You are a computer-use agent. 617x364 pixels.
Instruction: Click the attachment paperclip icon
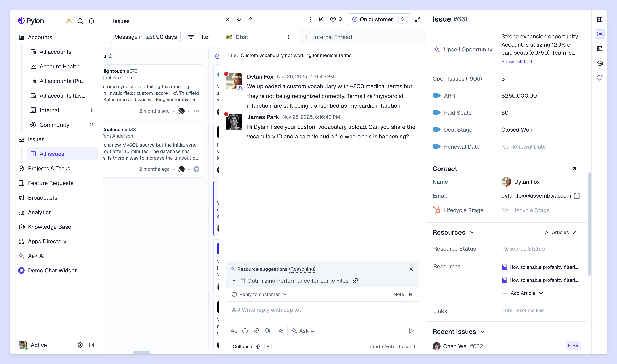(268, 331)
